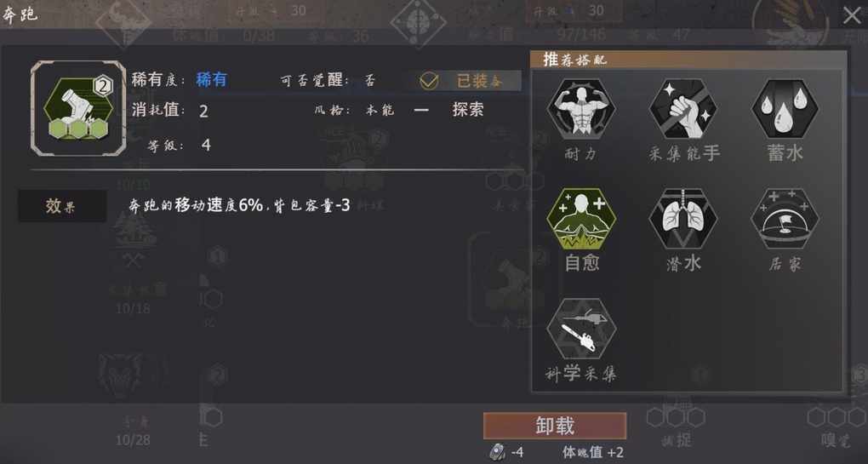Click the 稀有 rarity link text
Viewport: 868px width, 464px height.
point(211,80)
